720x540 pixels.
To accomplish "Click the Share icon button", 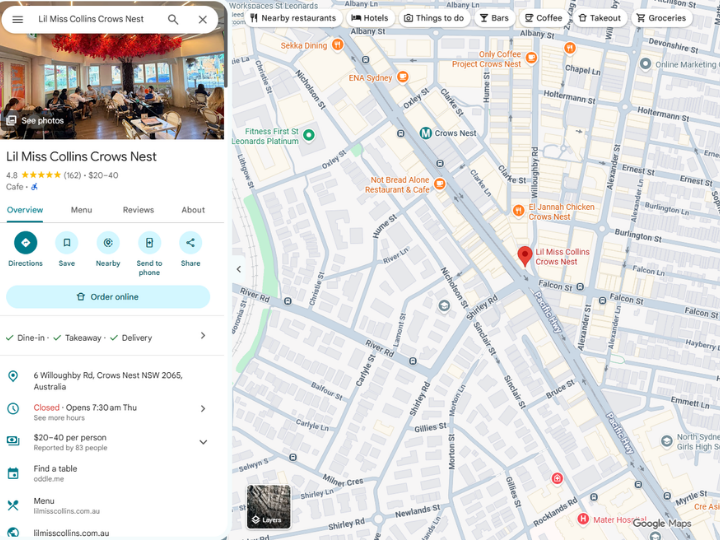I will (191, 242).
